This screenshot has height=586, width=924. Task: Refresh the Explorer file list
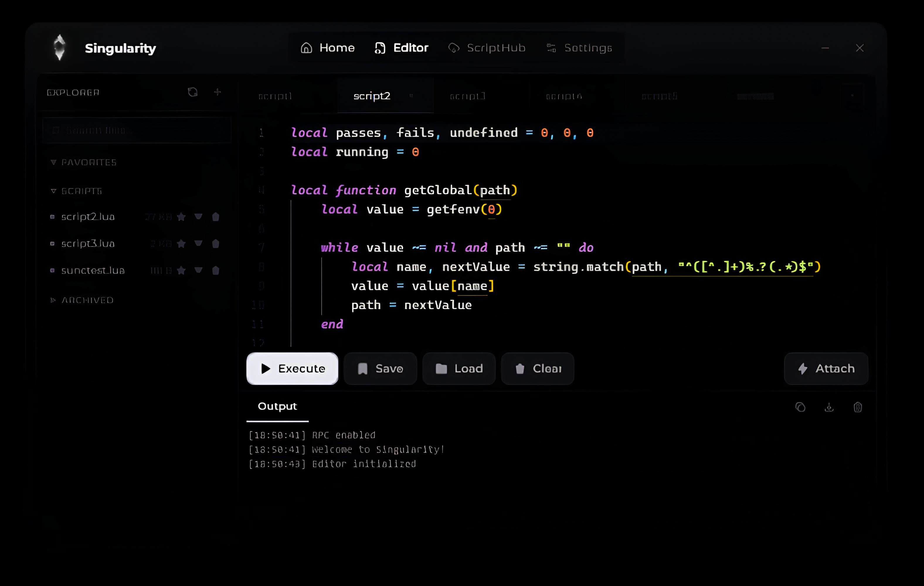pyautogui.click(x=193, y=92)
